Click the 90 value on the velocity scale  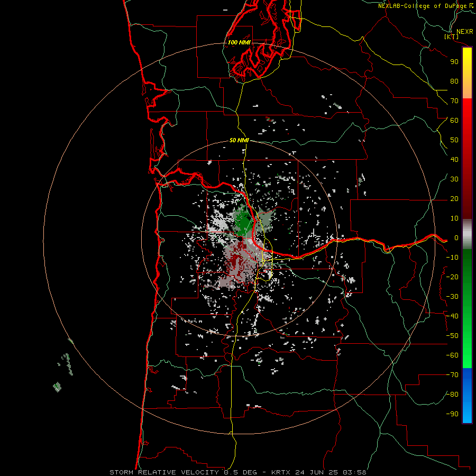pos(454,62)
